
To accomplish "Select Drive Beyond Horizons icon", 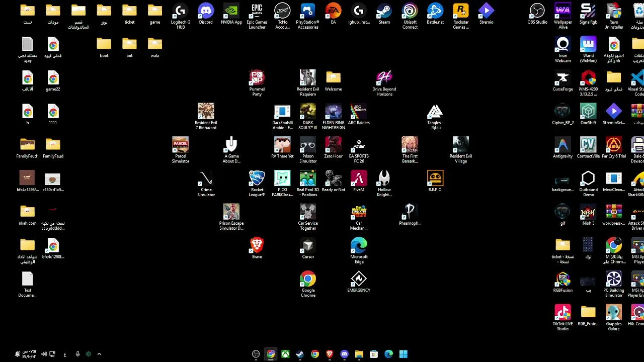I will [384, 83].
